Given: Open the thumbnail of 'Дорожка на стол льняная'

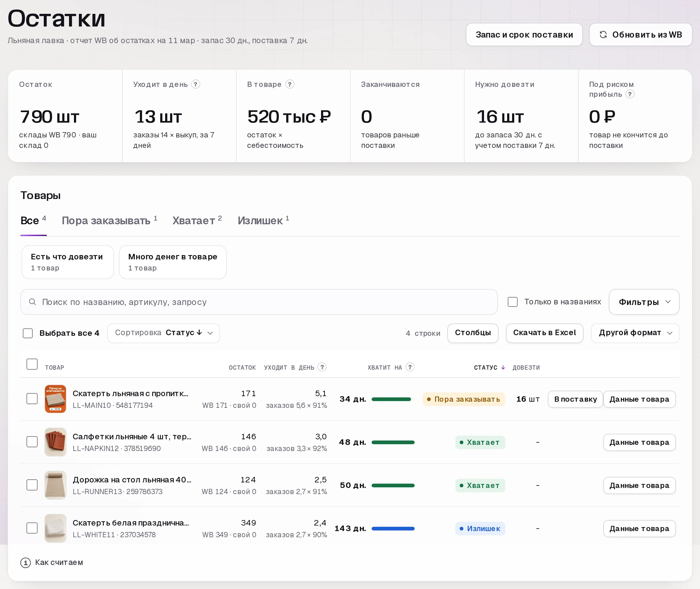Looking at the screenshot, I should [55, 485].
